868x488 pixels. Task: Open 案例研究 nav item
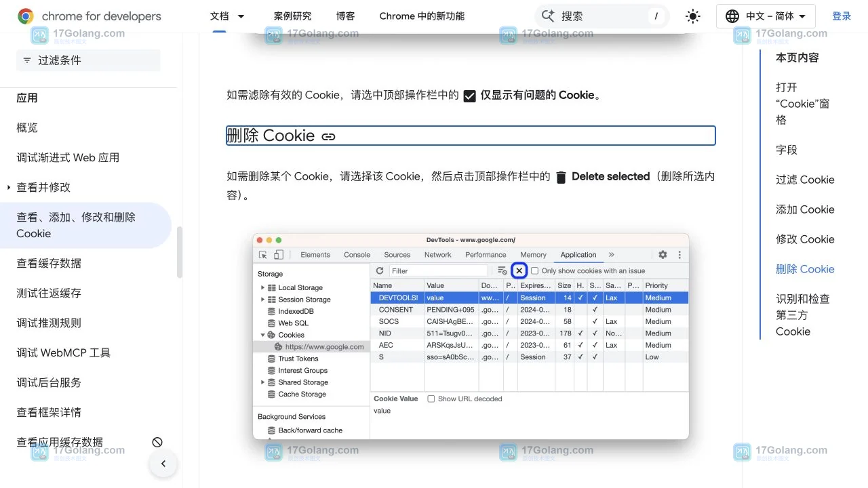292,16
